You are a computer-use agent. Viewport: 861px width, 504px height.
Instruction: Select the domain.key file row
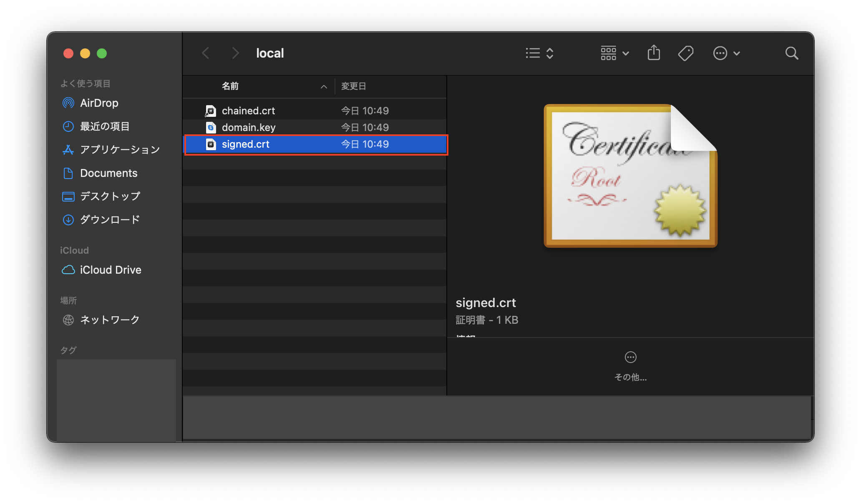pyautogui.click(x=315, y=127)
